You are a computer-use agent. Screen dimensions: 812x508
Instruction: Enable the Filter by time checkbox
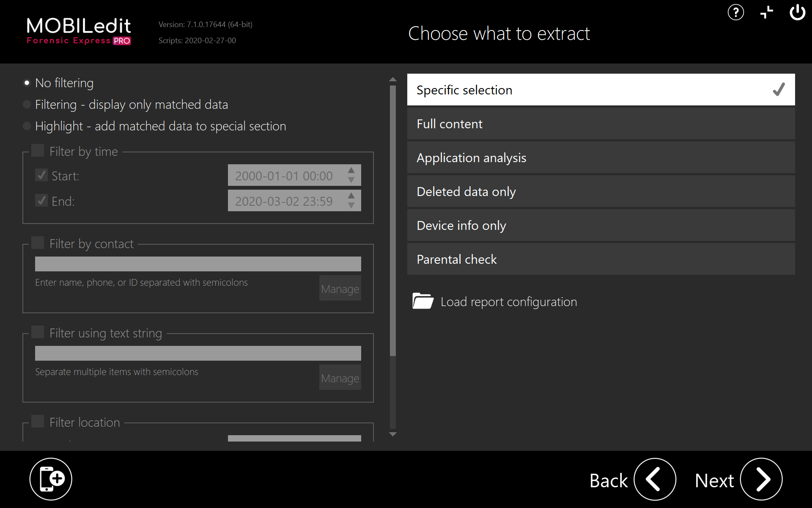[x=38, y=151]
